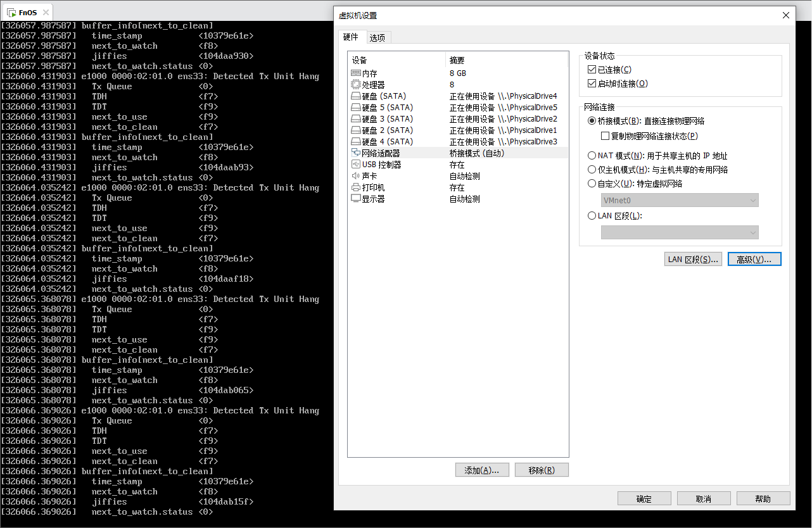This screenshot has height=528, width=812.
Task: Click the 添加 button to add hardware
Action: point(482,470)
